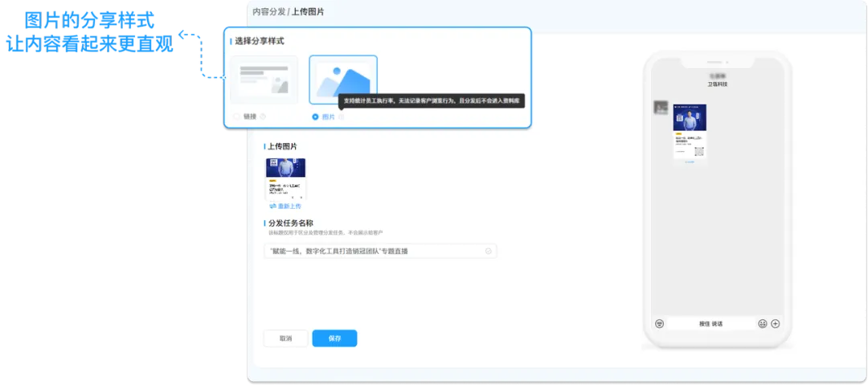This screenshot has height=385, width=868.
Task: Clear the task name with the clear icon
Action: click(489, 252)
